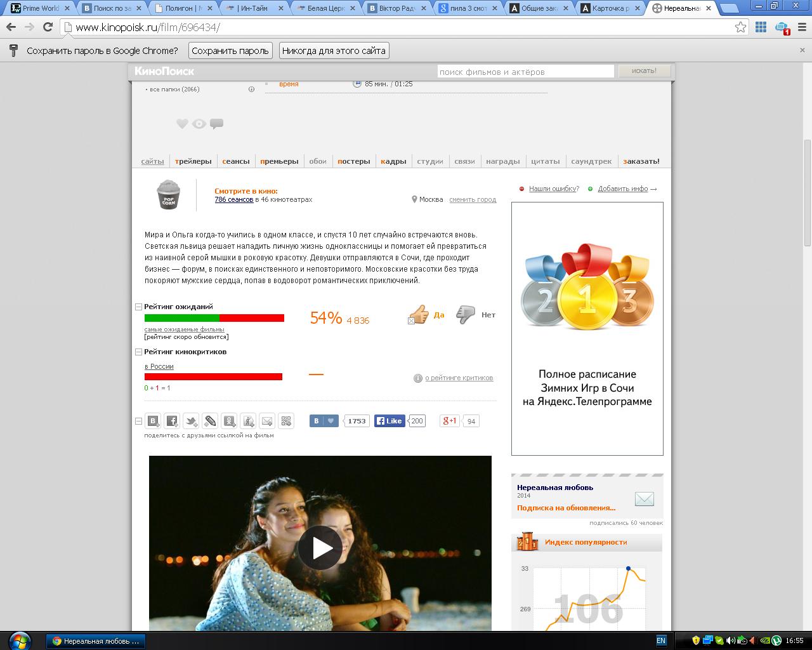Viewport: 812px width, 650px height.
Task: Click the red critics rating bar
Action: (213, 377)
